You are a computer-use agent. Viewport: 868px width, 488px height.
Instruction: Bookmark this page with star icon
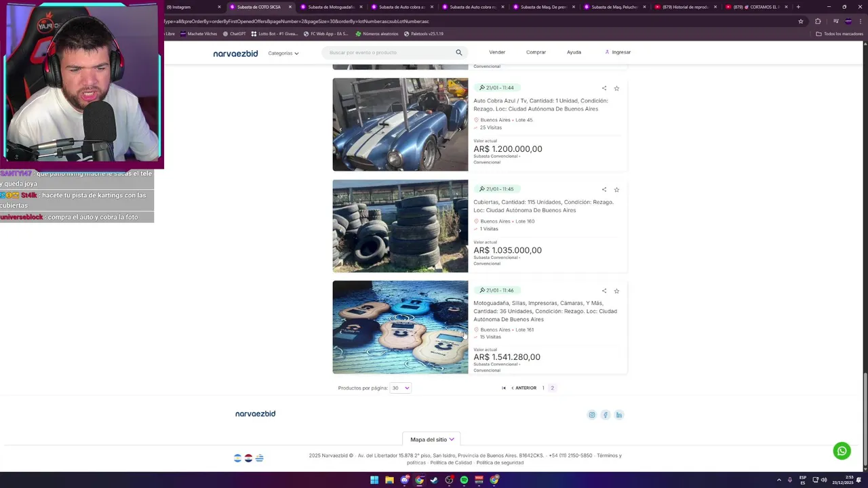click(x=801, y=21)
